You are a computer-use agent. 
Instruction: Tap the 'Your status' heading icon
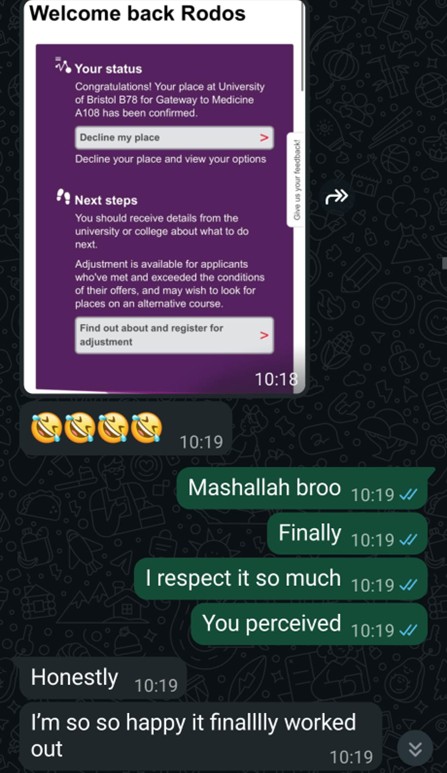pos(63,66)
